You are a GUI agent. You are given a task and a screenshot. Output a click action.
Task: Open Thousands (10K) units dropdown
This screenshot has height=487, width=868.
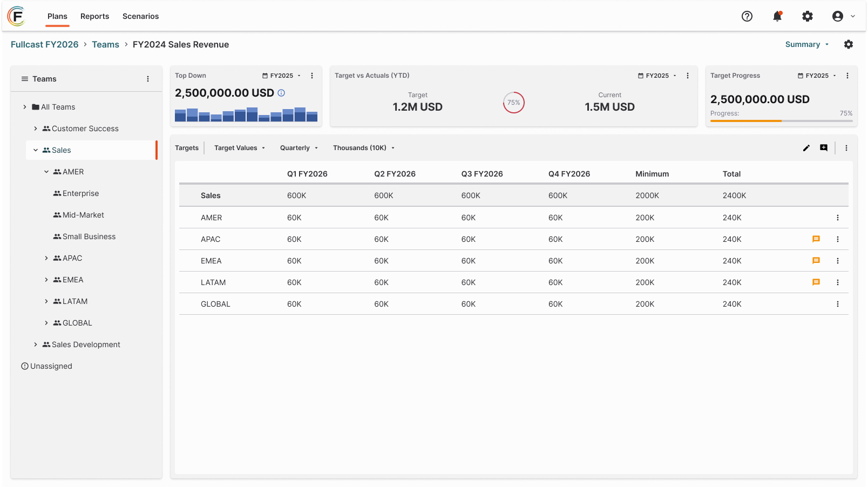(x=364, y=148)
